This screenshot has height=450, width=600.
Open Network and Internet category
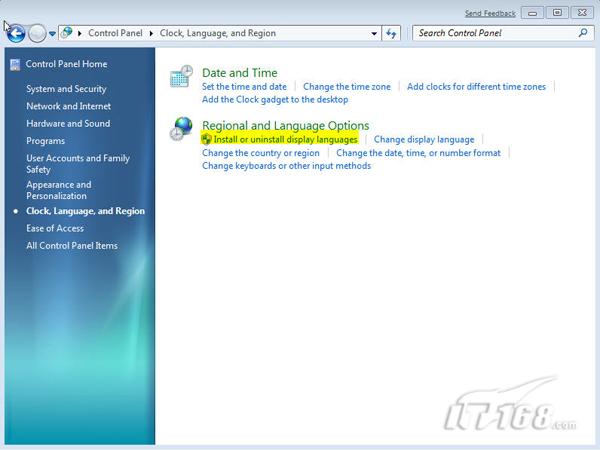[68, 106]
